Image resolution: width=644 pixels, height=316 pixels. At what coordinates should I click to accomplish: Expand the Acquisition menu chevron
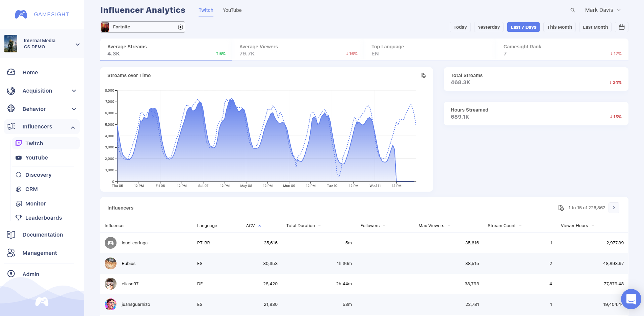(x=74, y=91)
